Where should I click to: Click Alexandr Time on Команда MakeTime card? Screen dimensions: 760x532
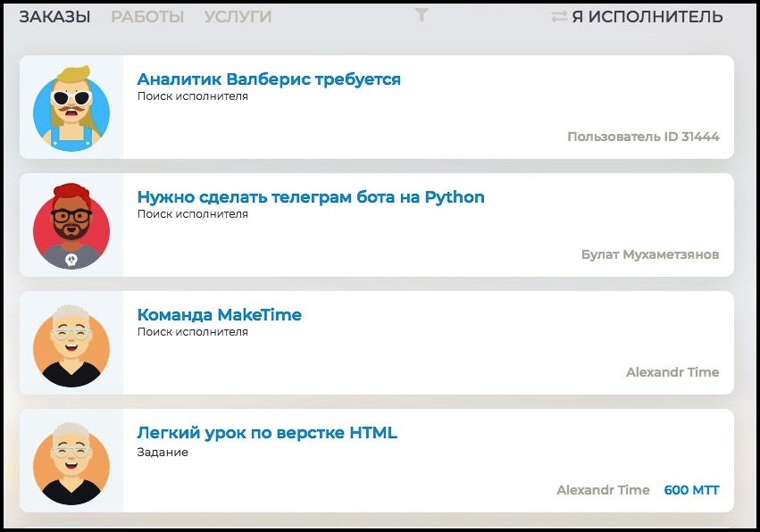point(672,372)
